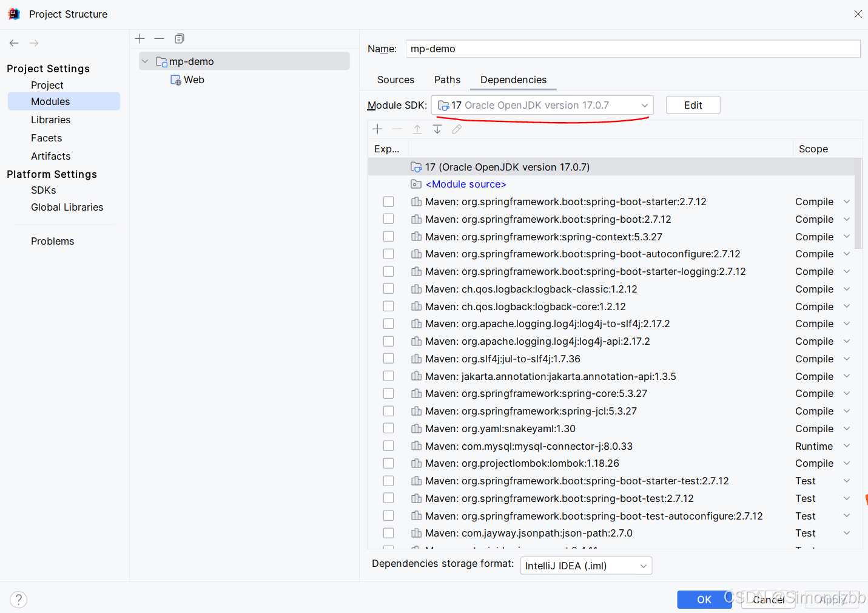This screenshot has height=613, width=868.
Task: Add a new module with the plus icon
Action: tap(140, 38)
